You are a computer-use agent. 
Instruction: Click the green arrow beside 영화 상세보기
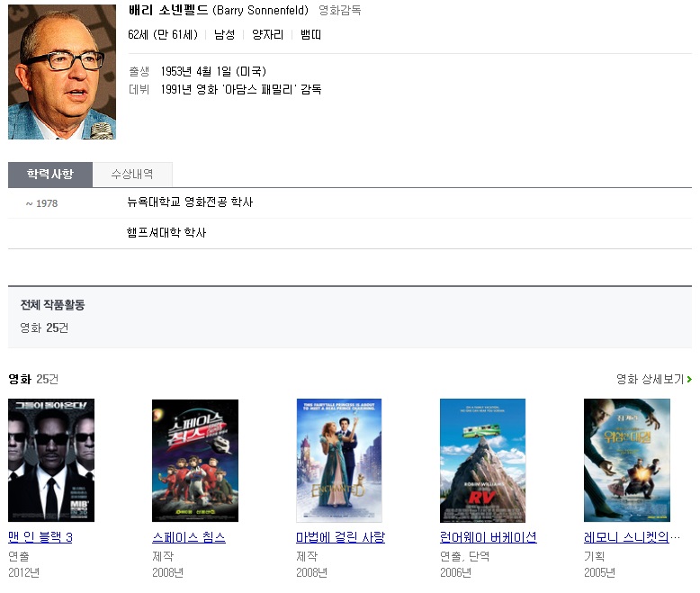click(x=689, y=379)
